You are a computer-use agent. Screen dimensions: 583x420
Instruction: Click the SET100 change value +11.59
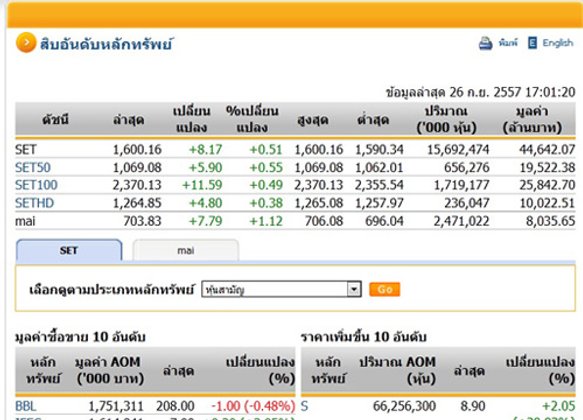202,185
